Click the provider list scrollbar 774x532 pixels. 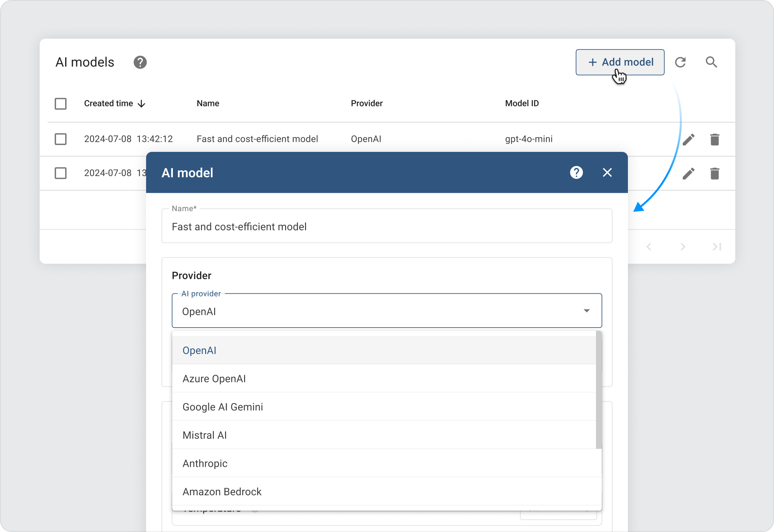pyautogui.click(x=599, y=390)
